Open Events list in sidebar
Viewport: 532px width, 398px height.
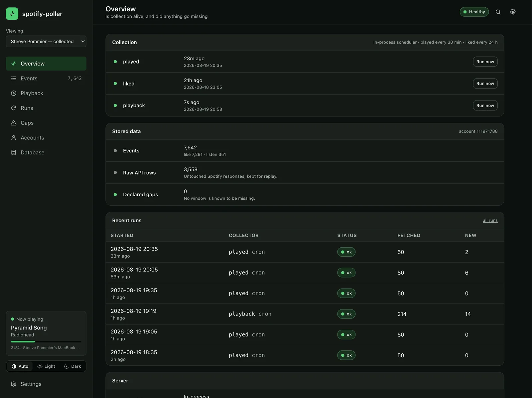[46, 79]
